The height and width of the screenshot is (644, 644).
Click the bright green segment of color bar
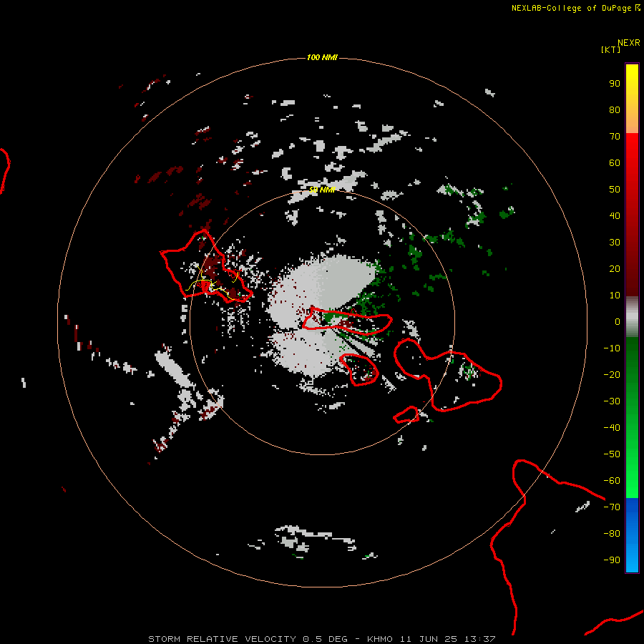632,418
